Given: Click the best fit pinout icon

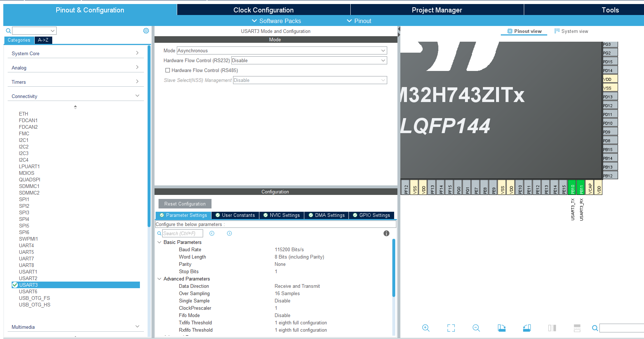Looking at the screenshot, I should coord(451,328).
